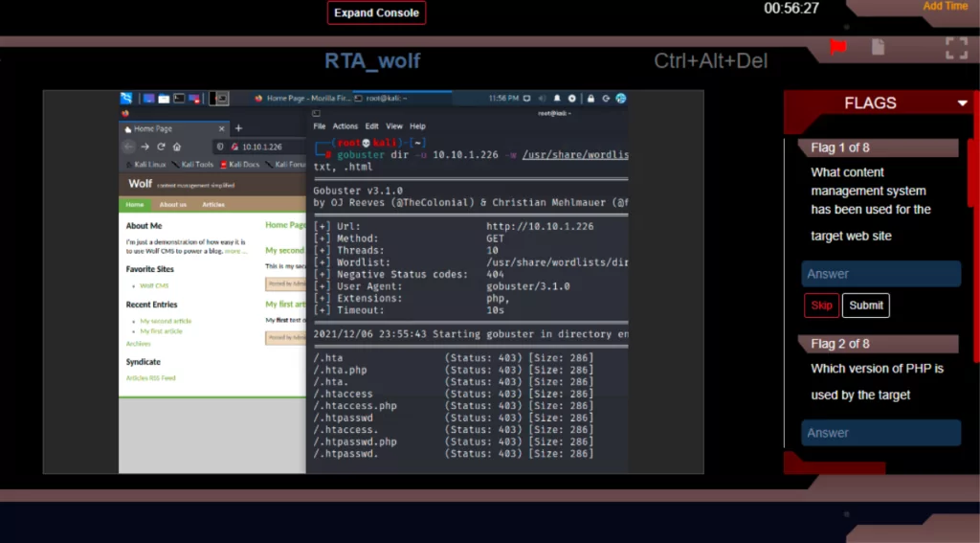Image resolution: width=980 pixels, height=543 pixels.
Task: Open My first article recent entry
Action: pos(161,331)
